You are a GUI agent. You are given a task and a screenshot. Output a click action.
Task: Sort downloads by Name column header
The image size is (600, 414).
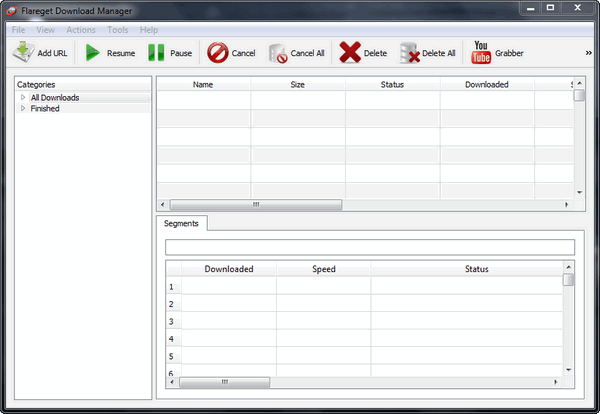[x=203, y=85]
